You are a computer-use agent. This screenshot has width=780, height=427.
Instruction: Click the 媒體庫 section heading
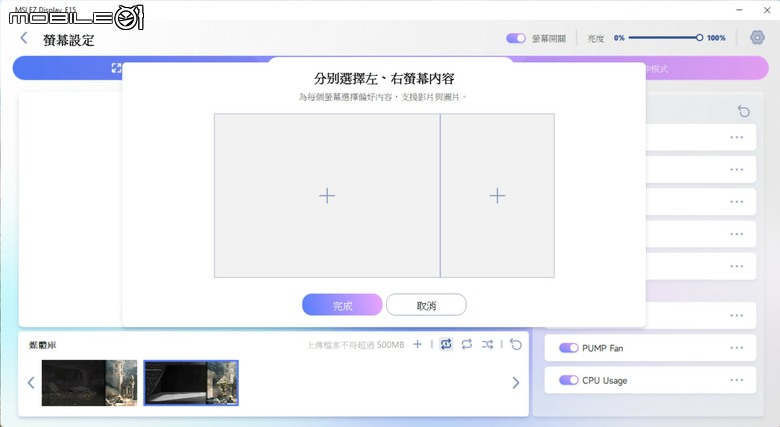pyautogui.click(x=42, y=345)
